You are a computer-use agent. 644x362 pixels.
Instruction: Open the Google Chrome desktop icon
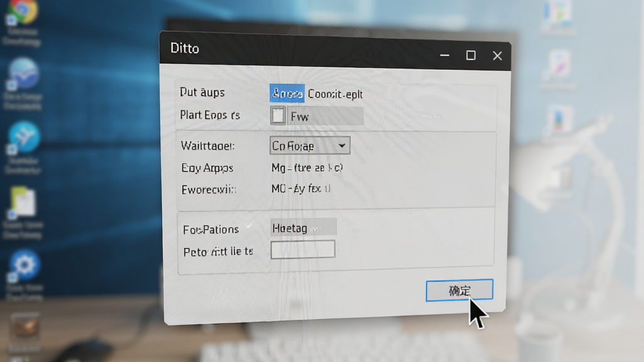pyautogui.click(x=23, y=11)
